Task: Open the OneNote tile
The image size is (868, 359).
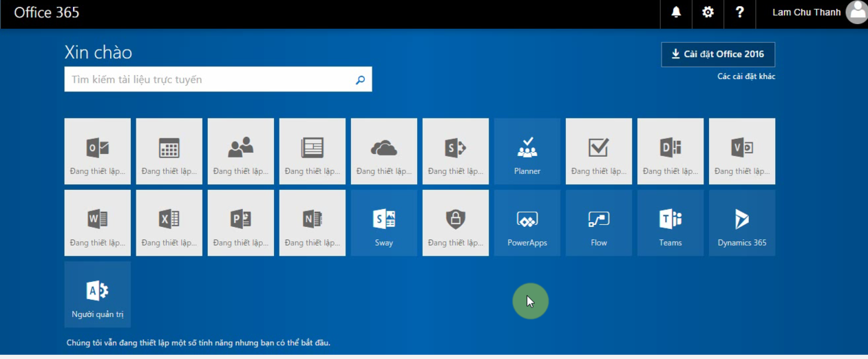Action: coord(312,223)
